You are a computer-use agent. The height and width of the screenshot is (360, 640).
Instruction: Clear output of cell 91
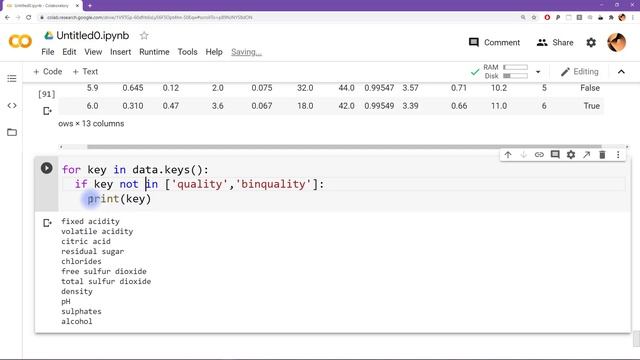47,111
